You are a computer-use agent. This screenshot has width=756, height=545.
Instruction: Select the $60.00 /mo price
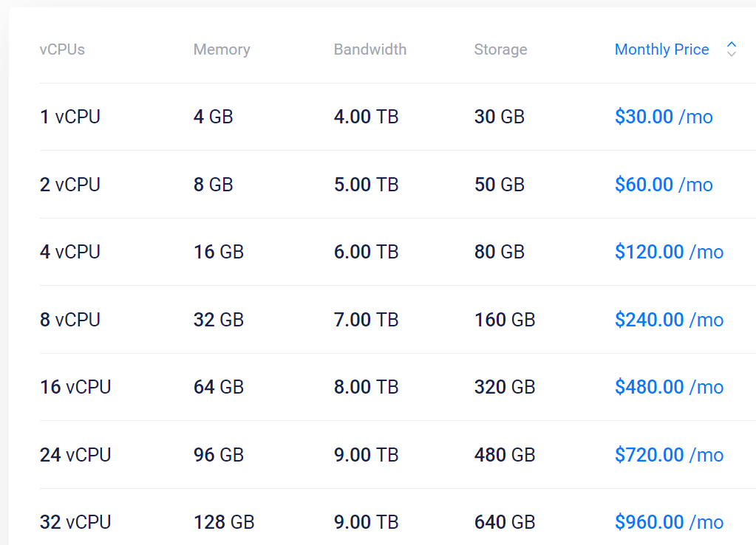664,185
